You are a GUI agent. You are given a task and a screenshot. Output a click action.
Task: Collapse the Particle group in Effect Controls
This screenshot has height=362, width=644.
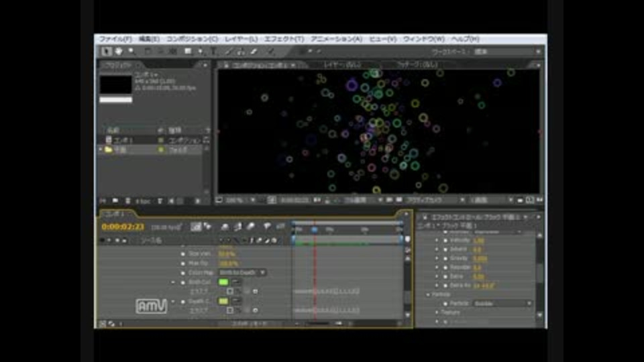pos(428,295)
